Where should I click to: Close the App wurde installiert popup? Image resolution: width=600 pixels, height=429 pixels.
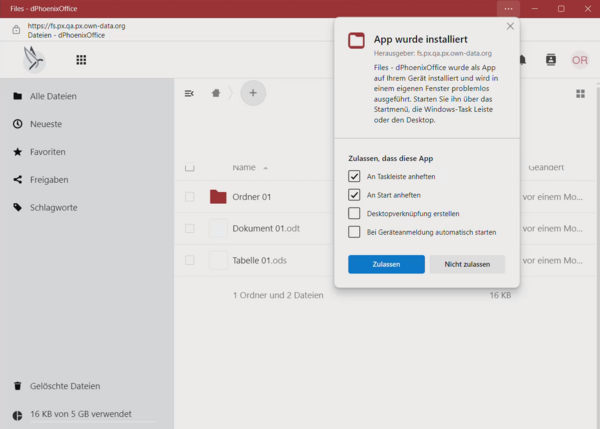pyautogui.click(x=510, y=26)
